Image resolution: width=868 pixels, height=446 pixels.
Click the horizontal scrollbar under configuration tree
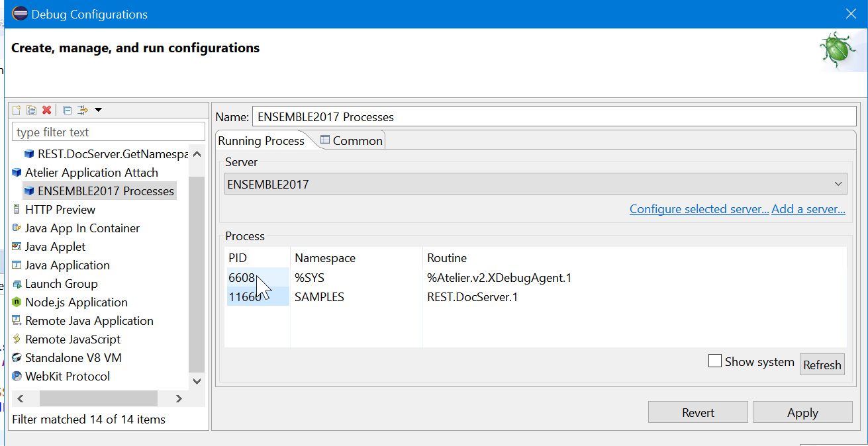pyautogui.click(x=98, y=398)
